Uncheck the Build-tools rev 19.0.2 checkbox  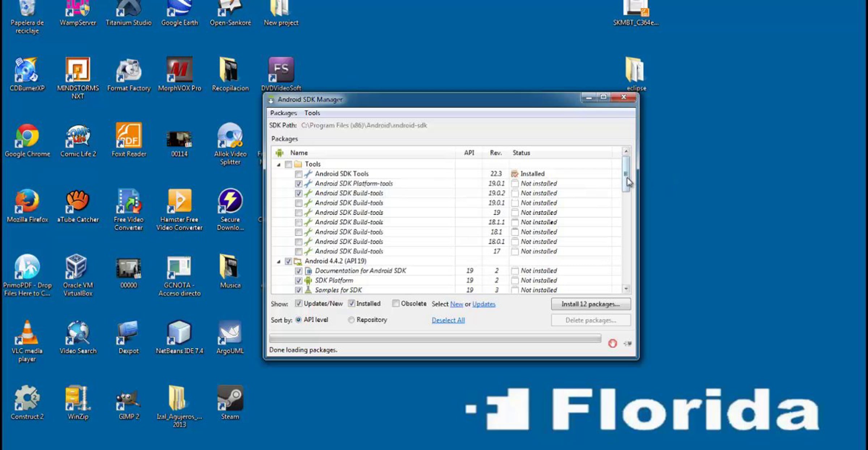pyautogui.click(x=298, y=193)
